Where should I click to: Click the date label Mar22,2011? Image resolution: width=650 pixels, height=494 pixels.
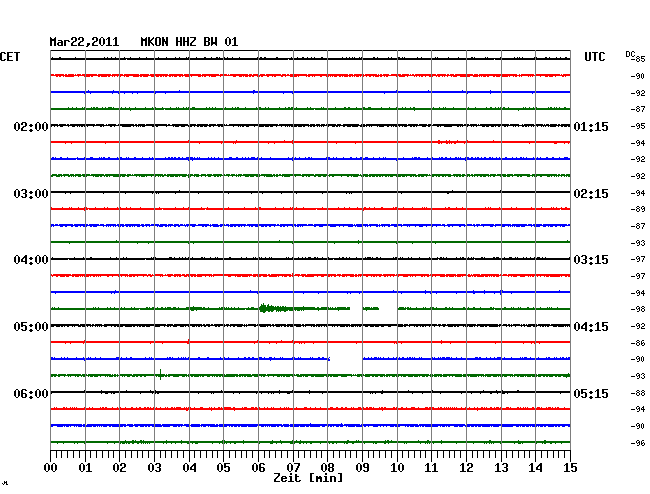click(84, 42)
